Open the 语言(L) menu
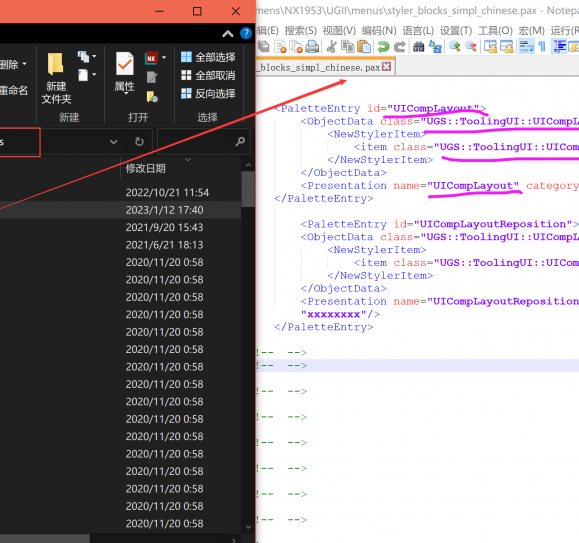Image resolution: width=579 pixels, height=543 pixels. click(x=418, y=31)
